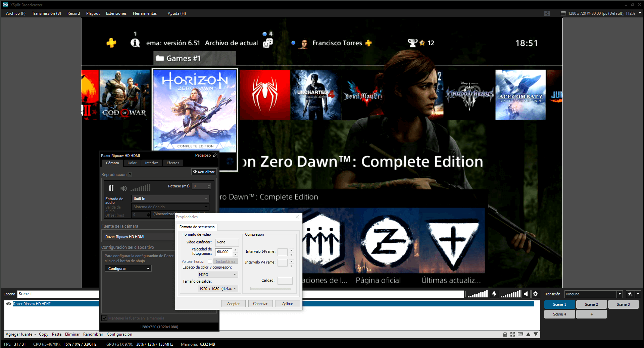Adjust the microphone volume level bars

(x=478, y=294)
